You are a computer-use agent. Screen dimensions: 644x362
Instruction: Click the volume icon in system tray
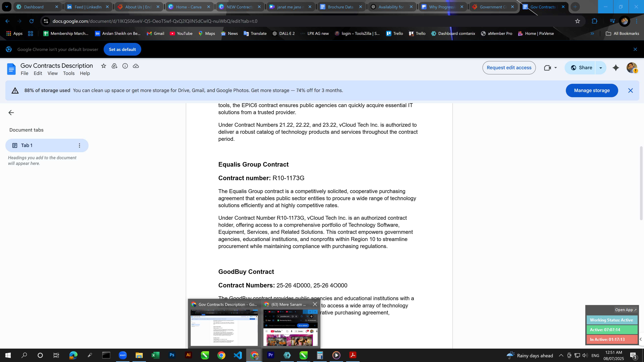(585, 355)
